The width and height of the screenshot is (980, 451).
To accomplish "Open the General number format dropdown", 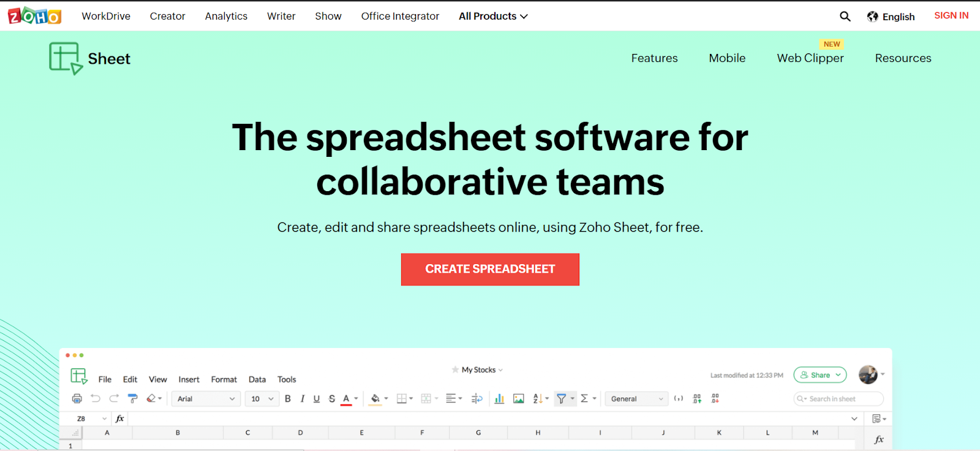I will (x=637, y=399).
